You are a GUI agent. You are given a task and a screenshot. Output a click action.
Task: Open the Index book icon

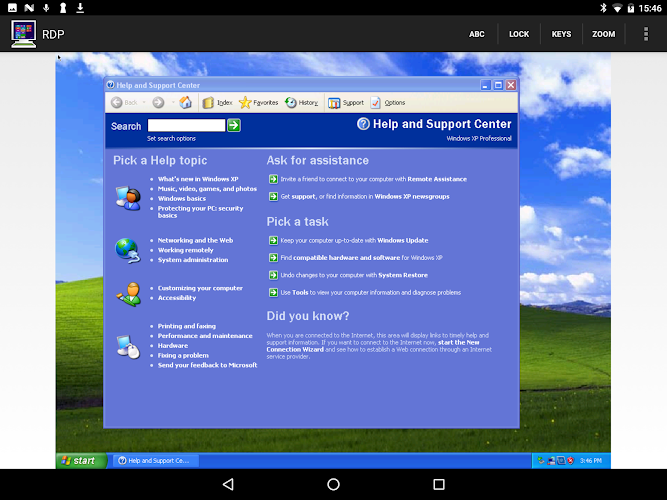click(208, 103)
